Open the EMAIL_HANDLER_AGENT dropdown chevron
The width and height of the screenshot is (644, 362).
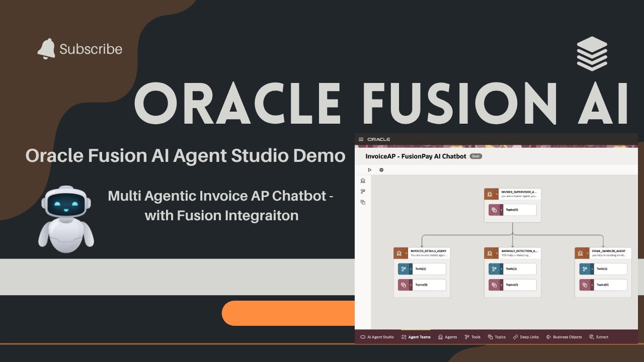(x=588, y=252)
